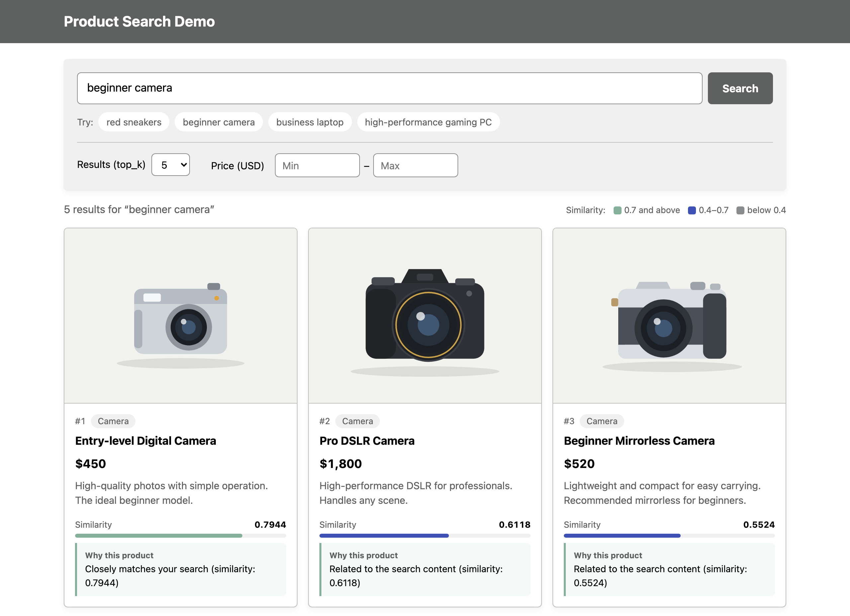Click the green similarity bar for 0.7944

(x=158, y=536)
